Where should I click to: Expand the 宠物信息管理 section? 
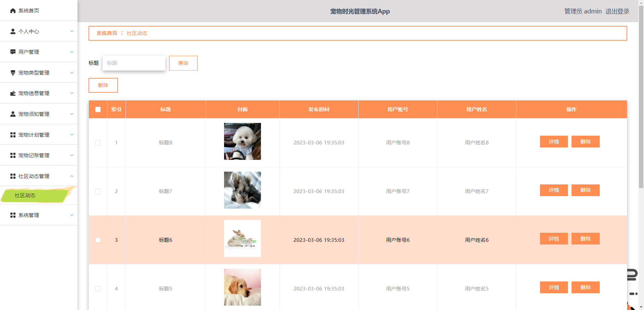click(39, 93)
